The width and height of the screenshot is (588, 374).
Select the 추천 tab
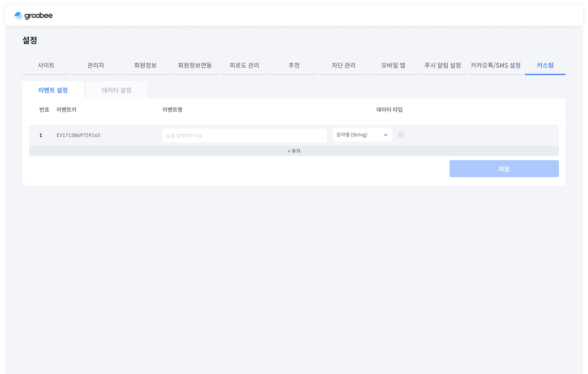tap(294, 65)
